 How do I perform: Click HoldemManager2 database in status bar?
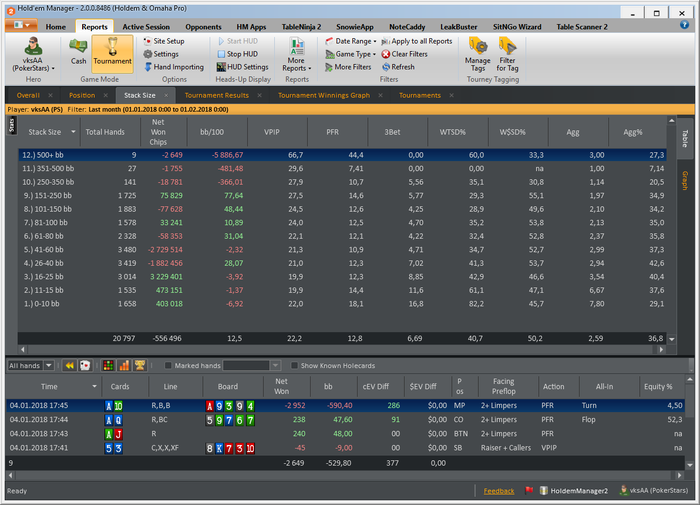point(574,491)
